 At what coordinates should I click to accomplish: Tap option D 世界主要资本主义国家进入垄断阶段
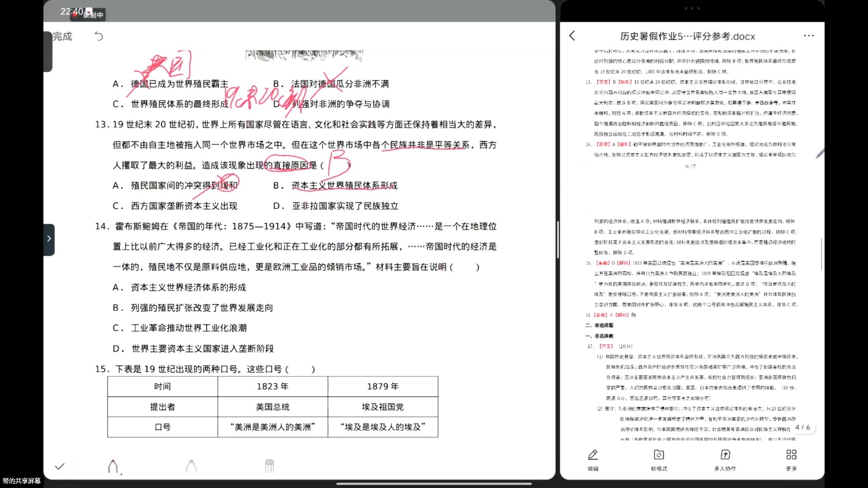point(193,349)
